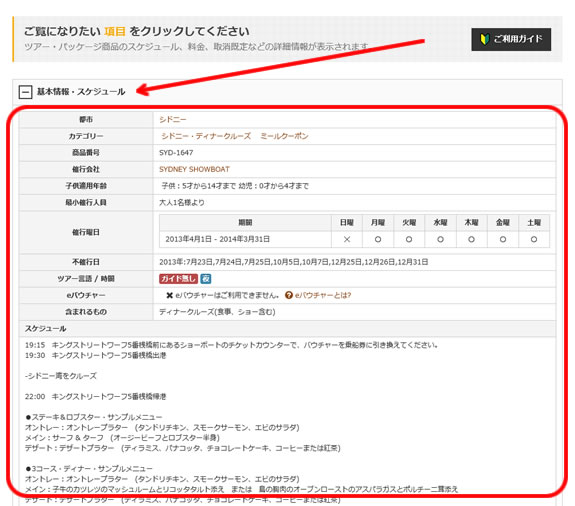The image size is (575, 506).
Task: Open the ミールクーポン category link
Action: coord(284,136)
